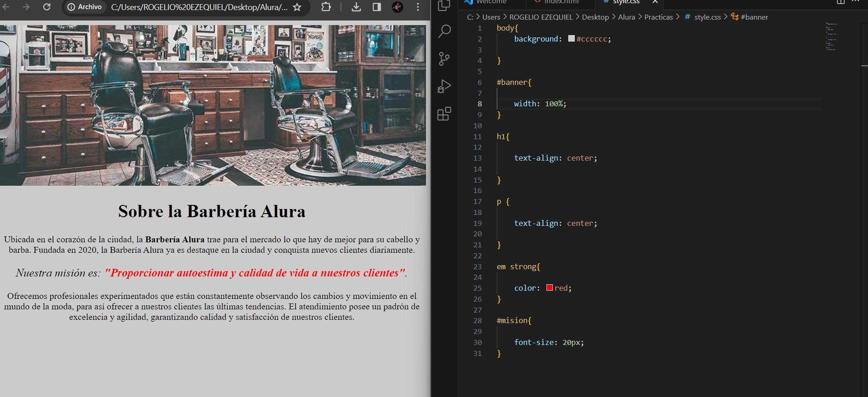Image resolution: width=868 pixels, height=397 pixels.
Task: Click the h1 selector on line 11
Action: pyautogui.click(x=501, y=136)
